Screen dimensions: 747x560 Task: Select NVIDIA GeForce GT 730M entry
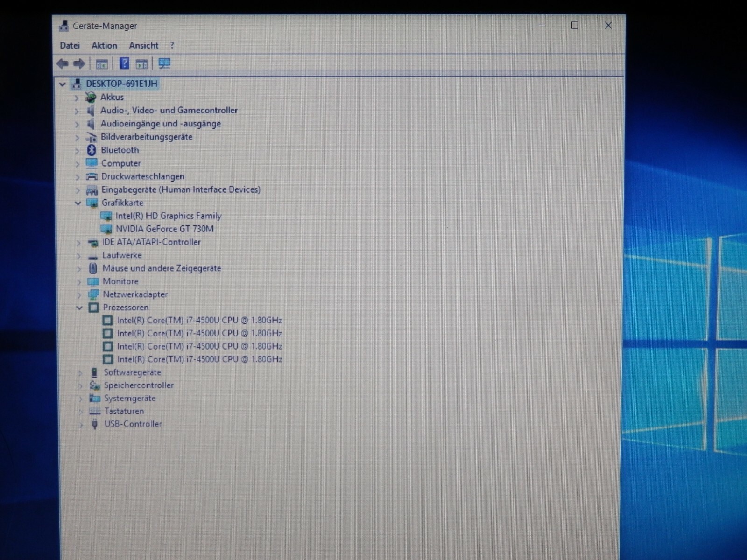point(165,229)
